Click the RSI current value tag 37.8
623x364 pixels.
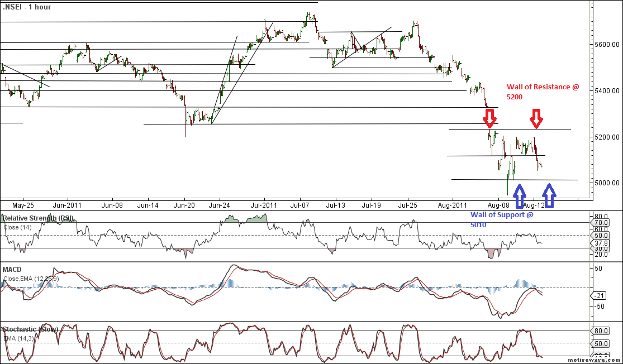(x=601, y=242)
